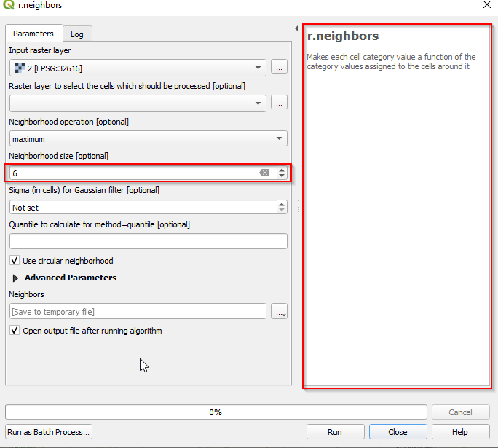This screenshot has height=448, width=498.
Task: Click the 'Input raster layer' label
Action: [40, 50]
